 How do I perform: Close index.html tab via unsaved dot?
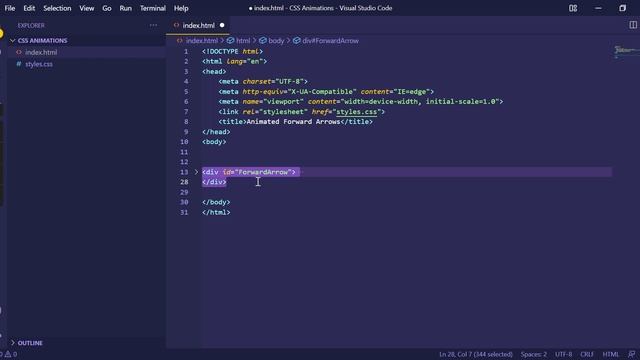tap(222, 25)
